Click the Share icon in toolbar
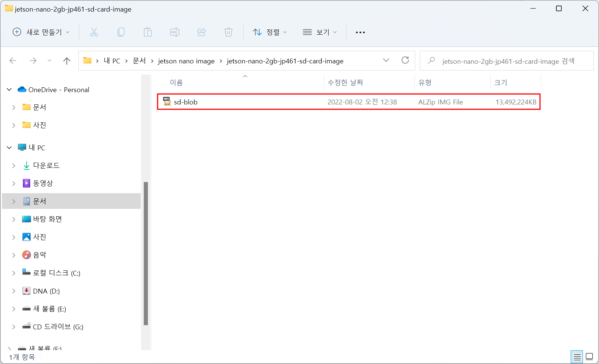This screenshot has width=599, height=364. (202, 32)
